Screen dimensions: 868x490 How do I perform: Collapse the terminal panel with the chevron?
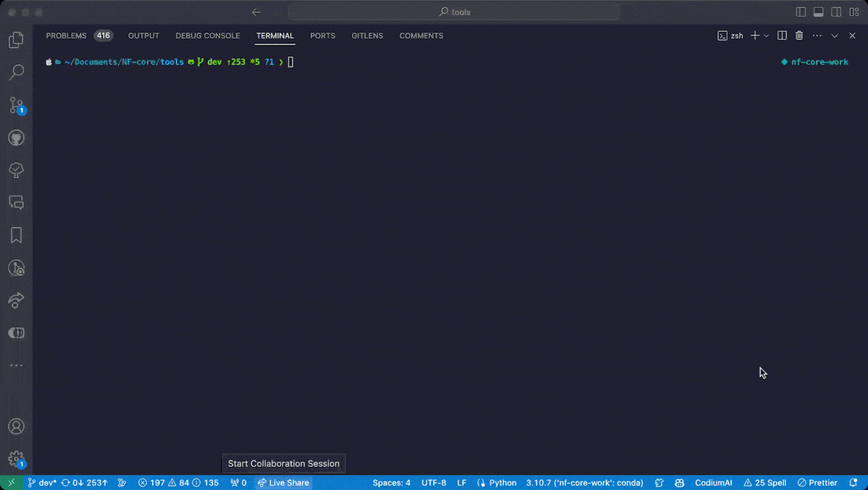[834, 35]
